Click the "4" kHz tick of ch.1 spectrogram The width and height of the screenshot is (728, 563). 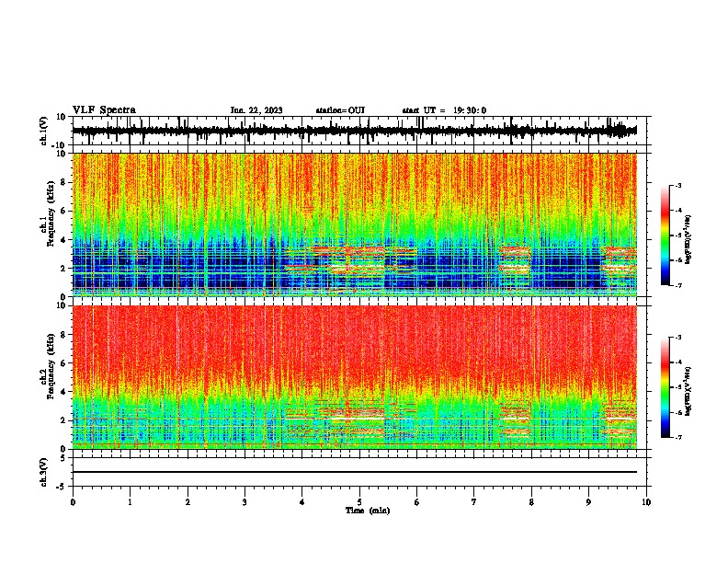pos(63,240)
